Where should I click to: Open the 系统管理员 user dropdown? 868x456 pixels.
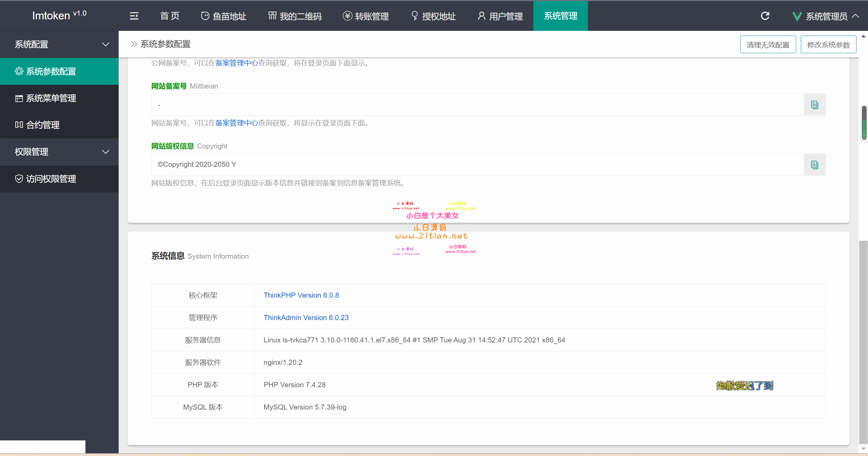(x=826, y=16)
